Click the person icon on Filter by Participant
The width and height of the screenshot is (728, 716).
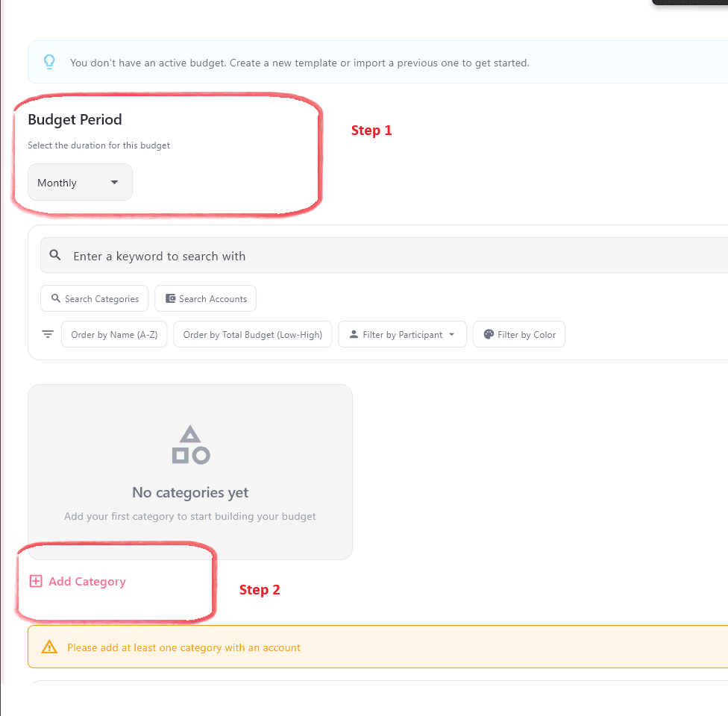353,335
